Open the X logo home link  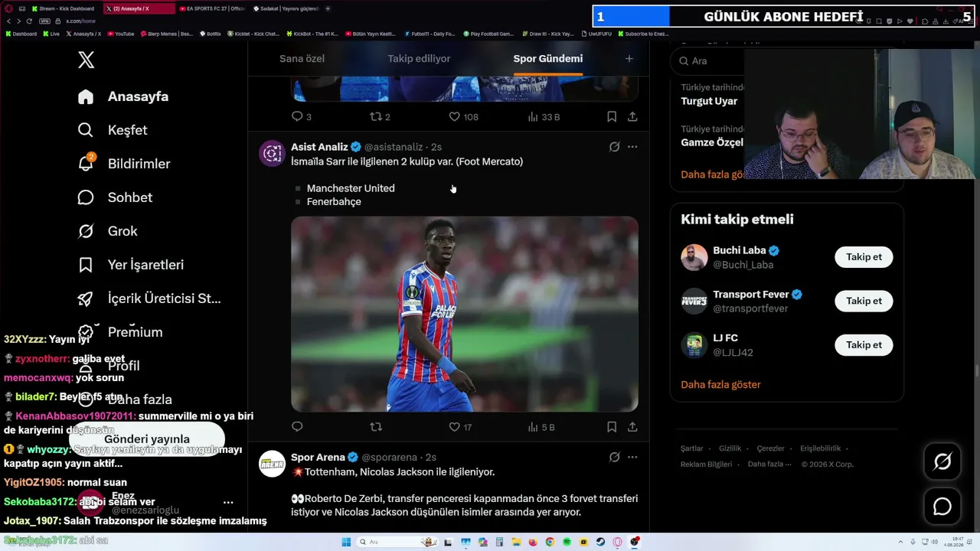pyautogui.click(x=87, y=60)
